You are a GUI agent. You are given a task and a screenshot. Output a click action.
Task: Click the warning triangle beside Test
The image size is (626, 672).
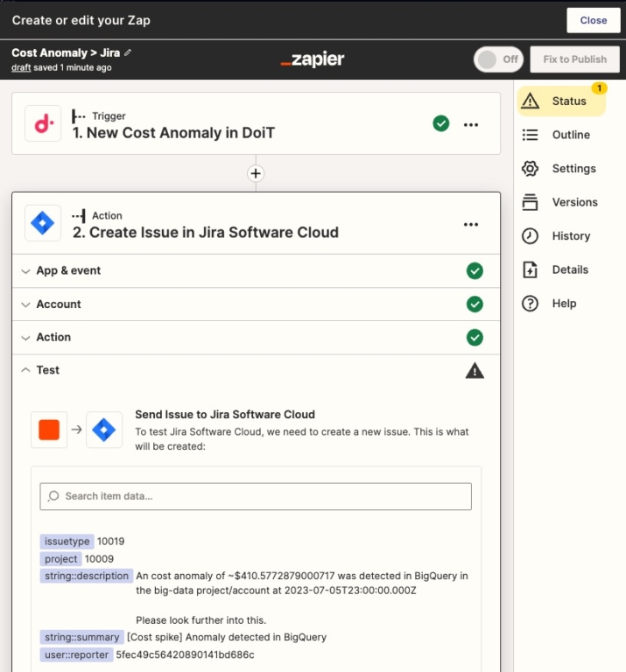tap(475, 371)
